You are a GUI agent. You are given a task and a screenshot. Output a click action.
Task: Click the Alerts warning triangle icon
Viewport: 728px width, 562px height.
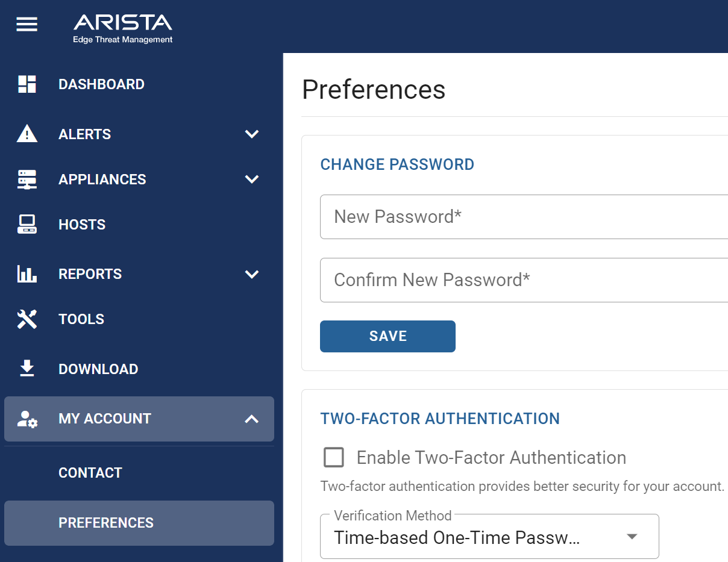pos(27,134)
